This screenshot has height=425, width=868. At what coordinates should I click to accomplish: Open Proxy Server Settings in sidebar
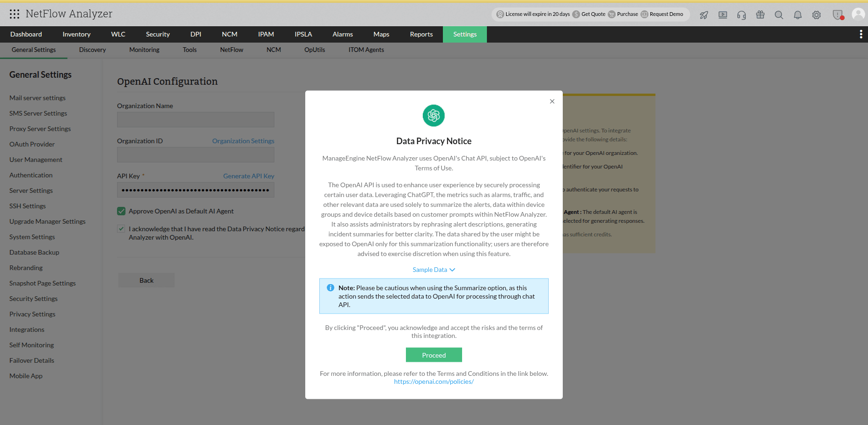click(x=40, y=129)
